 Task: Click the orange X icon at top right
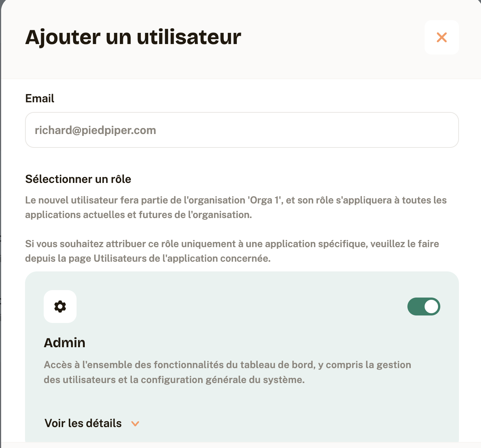442,37
